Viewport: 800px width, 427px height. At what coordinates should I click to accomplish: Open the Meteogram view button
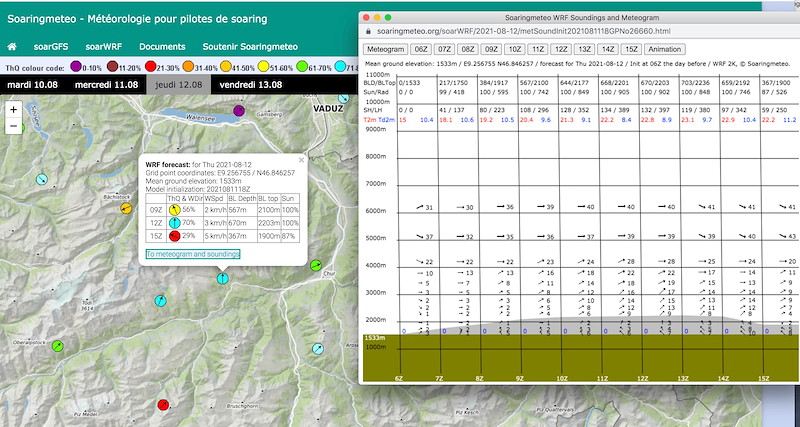(385, 49)
